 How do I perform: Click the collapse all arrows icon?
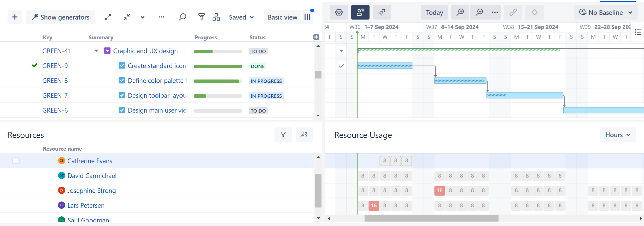127,17
